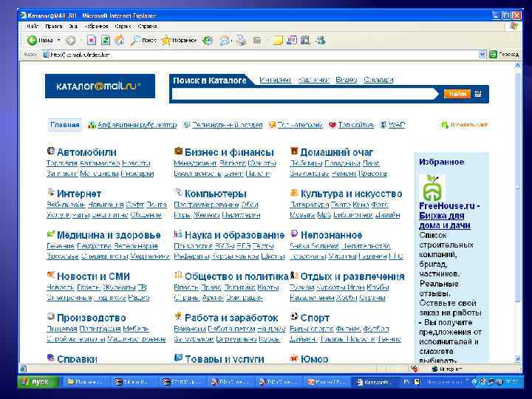Open the Справка menu
Image resolution: width=532 pixels, height=399 pixels.
click(x=148, y=26)
